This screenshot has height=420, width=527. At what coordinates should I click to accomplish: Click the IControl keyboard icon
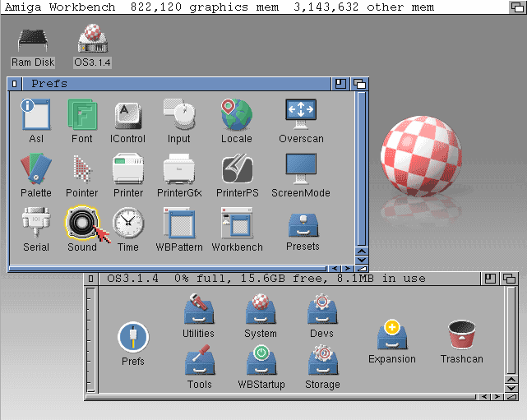click(128, 114)
